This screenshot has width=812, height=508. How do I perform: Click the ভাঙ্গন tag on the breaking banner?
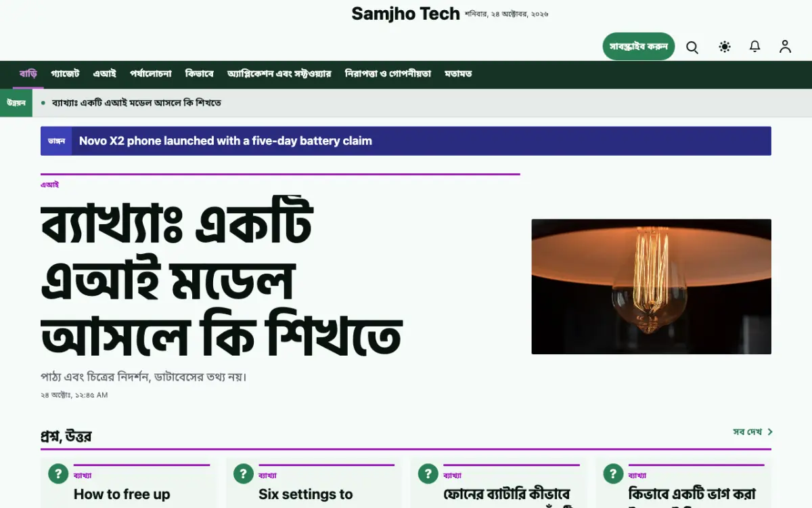pyautogui.click(x=56, y=141)
